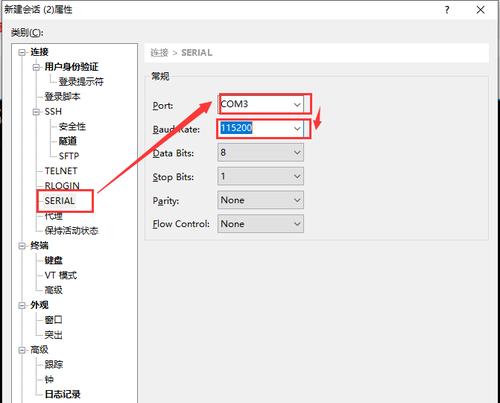Viewport: 500px width, 403px height.
Task: Collapse the 连接 tree node
Action: point(22,52)
